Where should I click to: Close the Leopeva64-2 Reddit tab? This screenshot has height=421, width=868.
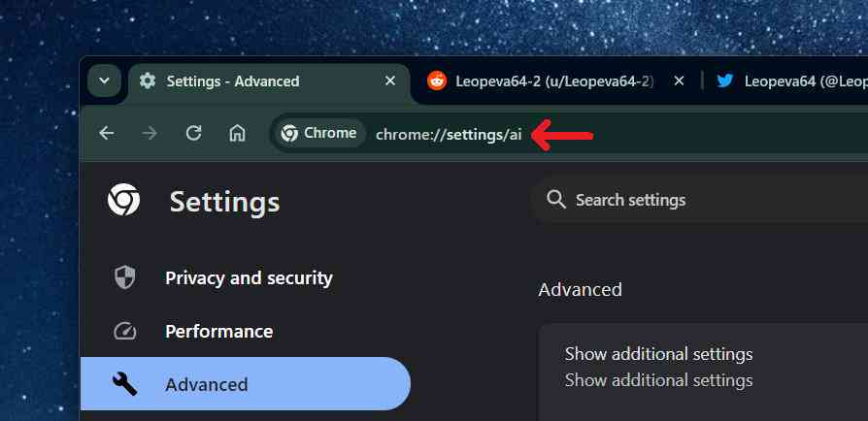tap(680, 81)
